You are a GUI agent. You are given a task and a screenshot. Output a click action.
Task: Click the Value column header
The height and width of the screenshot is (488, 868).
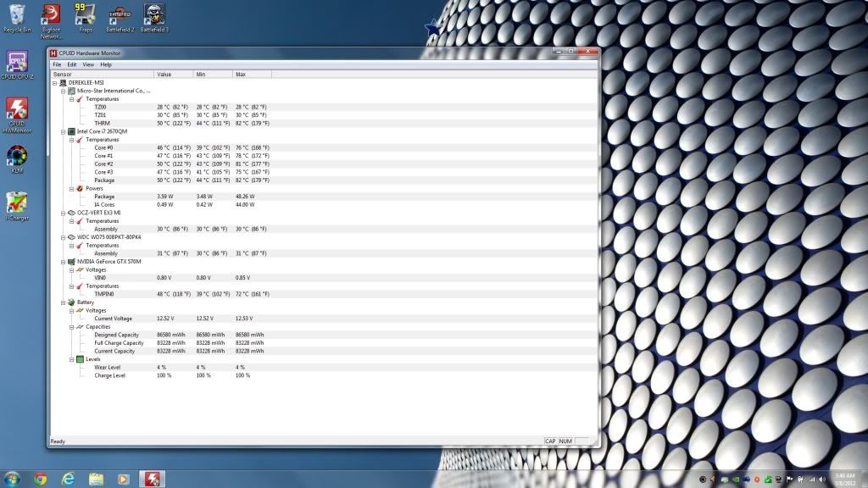click(x=174, y=75)
